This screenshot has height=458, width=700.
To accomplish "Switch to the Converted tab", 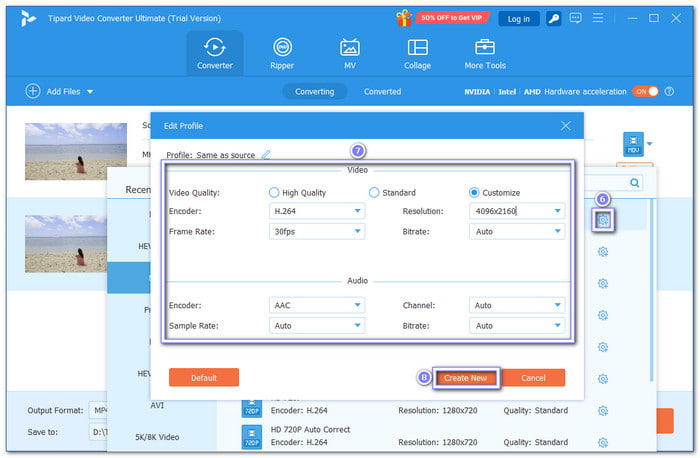I will (382, 91).
